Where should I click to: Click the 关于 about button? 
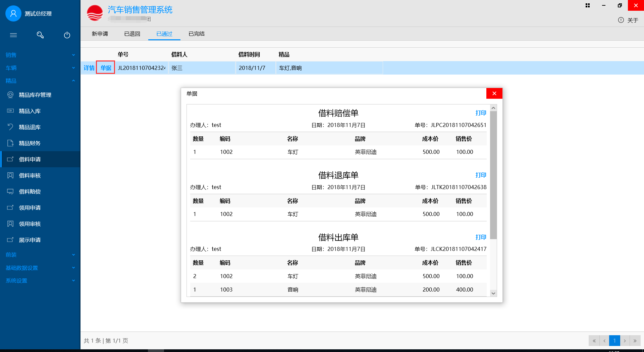tap(628, 20)
